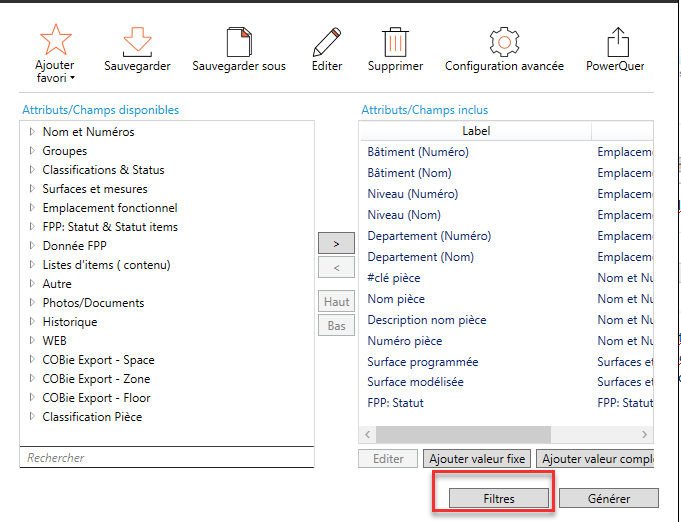The image size is (681, 522).
Task: Expand the Surfaces et mesures node
Action: 32,189
